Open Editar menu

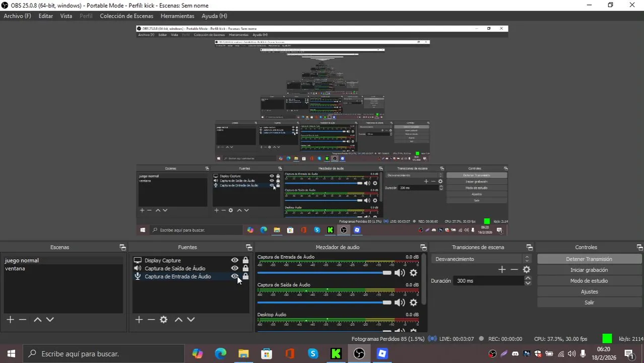45,16
